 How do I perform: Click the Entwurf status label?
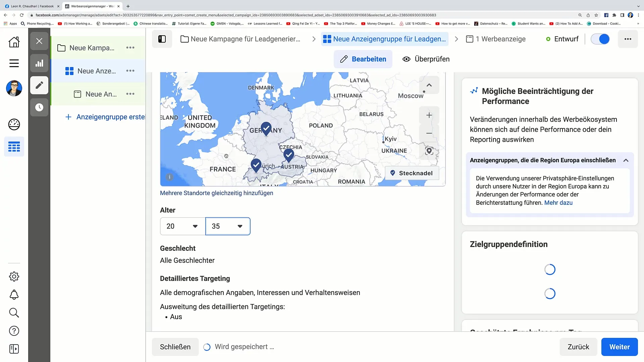click(x=566, y=39)
